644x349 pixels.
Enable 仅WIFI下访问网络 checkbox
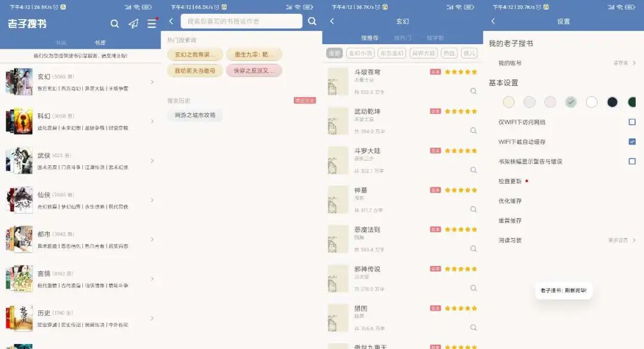[632, 122]
